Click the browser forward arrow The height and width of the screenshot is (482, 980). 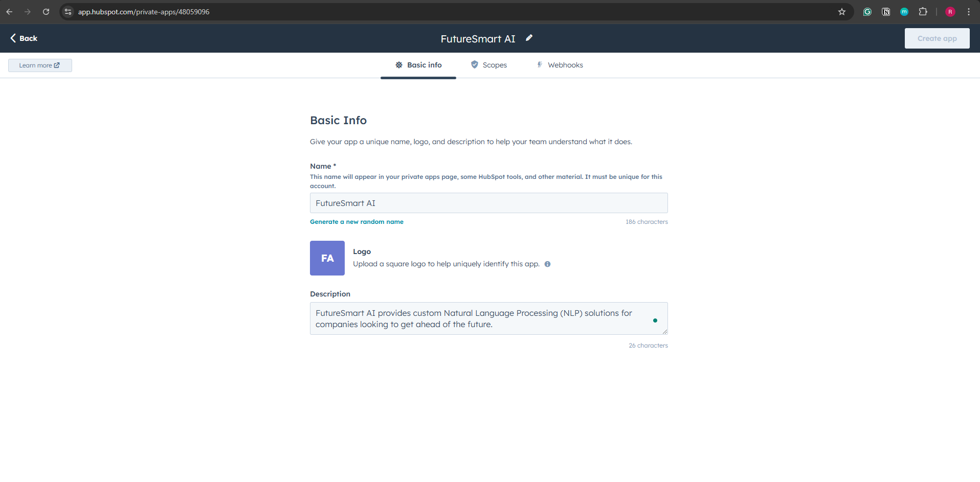pos(28,12)
